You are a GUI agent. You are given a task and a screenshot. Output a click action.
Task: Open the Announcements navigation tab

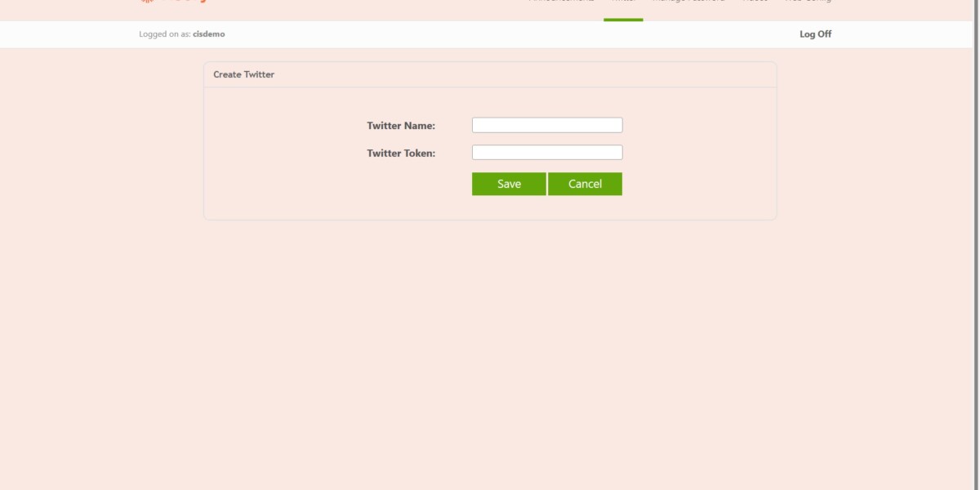point(561,2)
